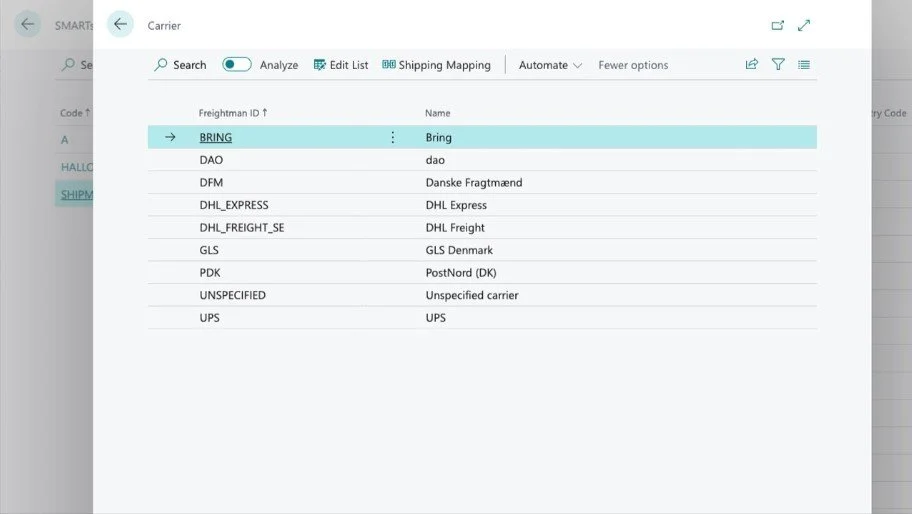This screenshot has width=912, height=514.
Task: Expand the Carrier page to full screen
Action: (x=804, y=26)
